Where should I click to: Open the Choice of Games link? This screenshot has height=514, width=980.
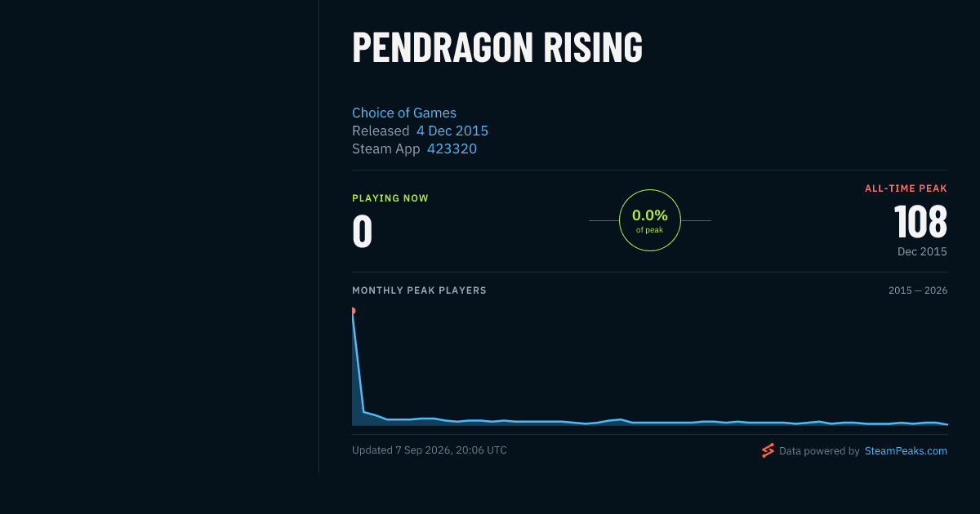click(404, 113)
